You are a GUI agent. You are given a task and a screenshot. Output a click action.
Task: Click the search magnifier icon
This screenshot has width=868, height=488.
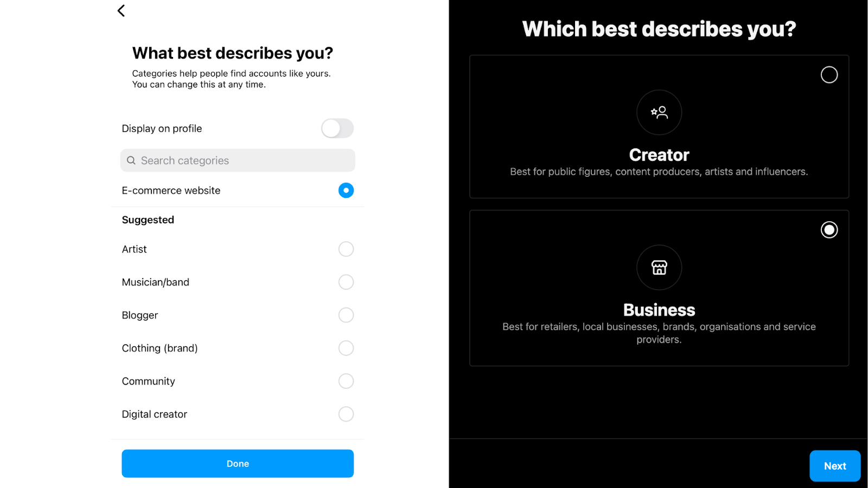(131, 160)
